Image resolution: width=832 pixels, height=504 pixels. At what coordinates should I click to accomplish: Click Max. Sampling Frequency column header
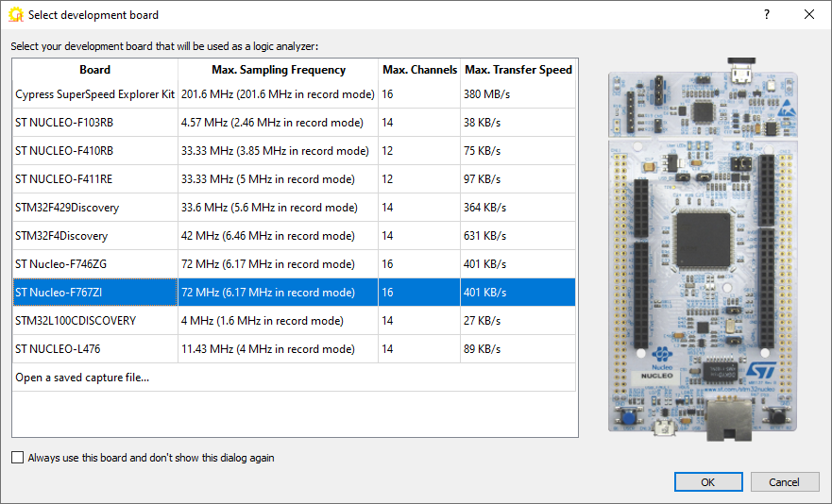(x=278, y=70)
